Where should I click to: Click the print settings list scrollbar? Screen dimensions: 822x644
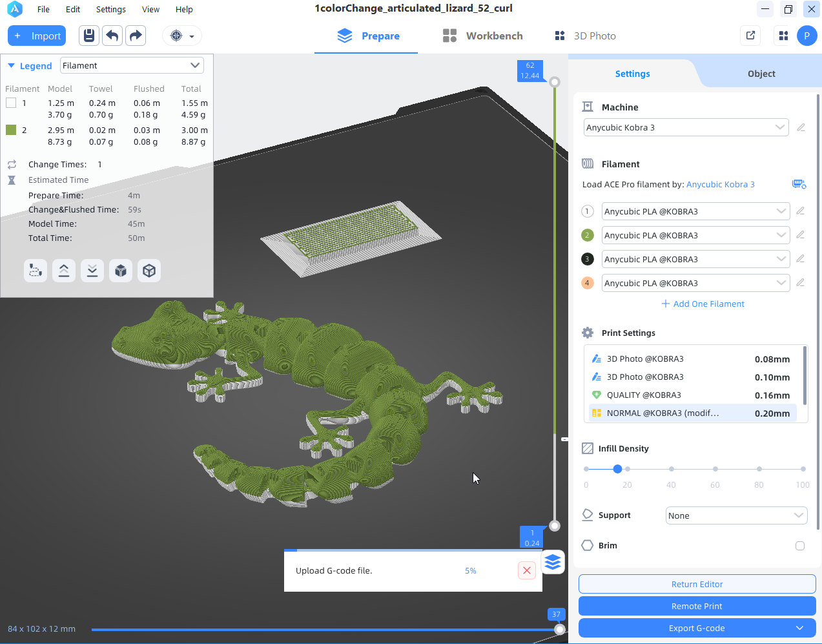point(805,375)
